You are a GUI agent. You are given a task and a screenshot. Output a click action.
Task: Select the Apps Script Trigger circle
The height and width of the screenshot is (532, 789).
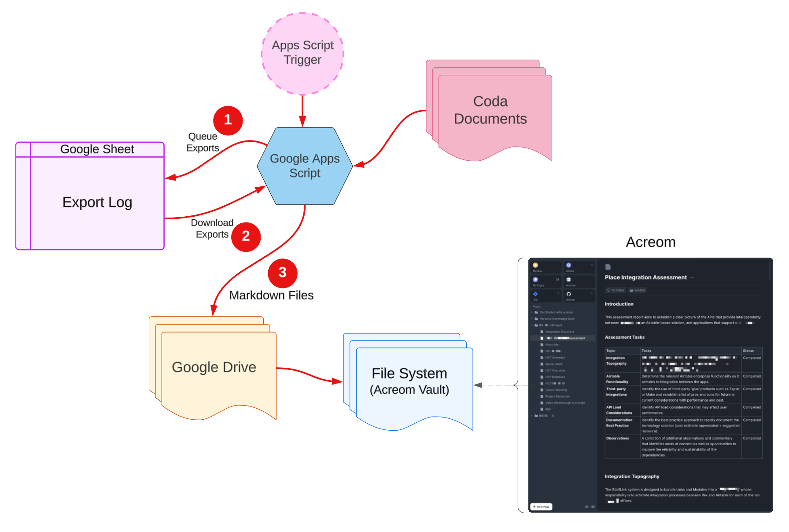[302, 53]
